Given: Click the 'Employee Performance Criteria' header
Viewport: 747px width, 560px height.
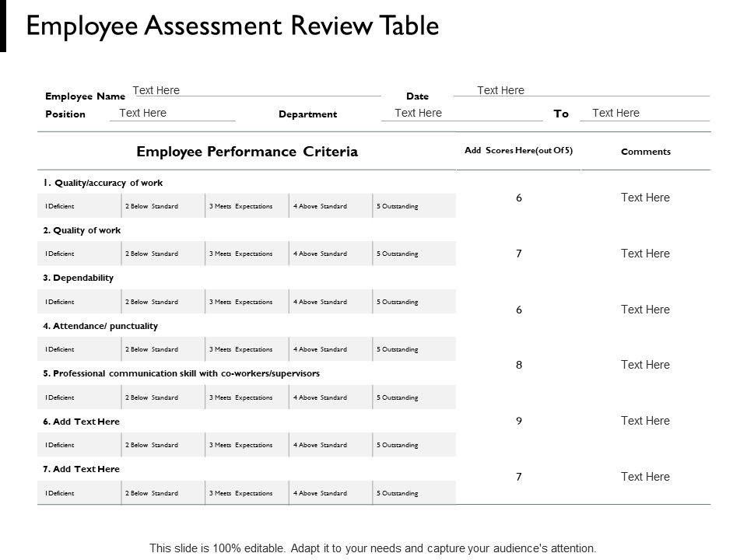Looking at the screenshot, I should click(x=247, y=152).
